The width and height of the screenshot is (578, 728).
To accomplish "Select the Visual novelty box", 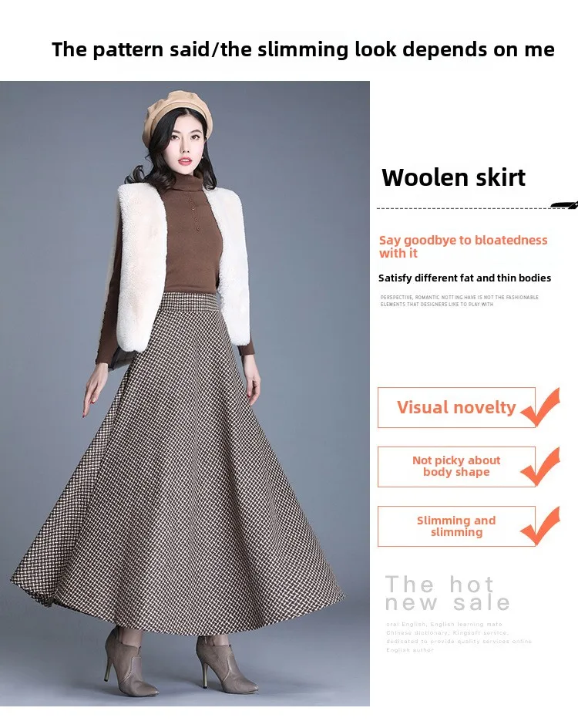I will point(456,407).
